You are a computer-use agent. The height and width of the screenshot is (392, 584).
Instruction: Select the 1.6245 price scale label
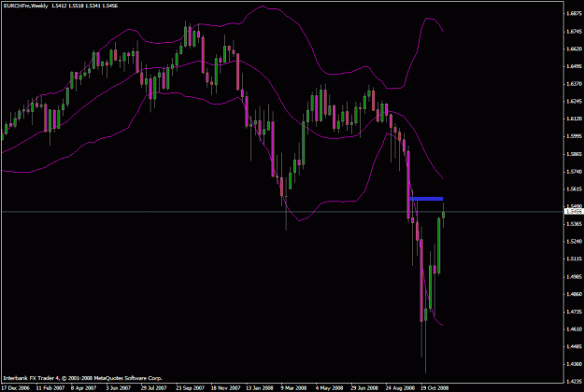coord(574,101)
